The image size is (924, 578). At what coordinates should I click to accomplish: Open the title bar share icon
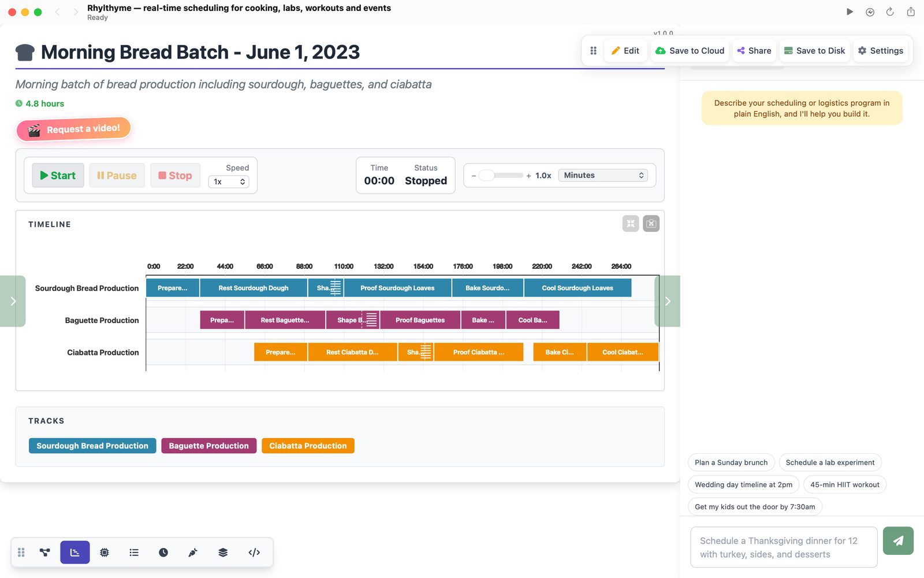(x=911, y=12)
